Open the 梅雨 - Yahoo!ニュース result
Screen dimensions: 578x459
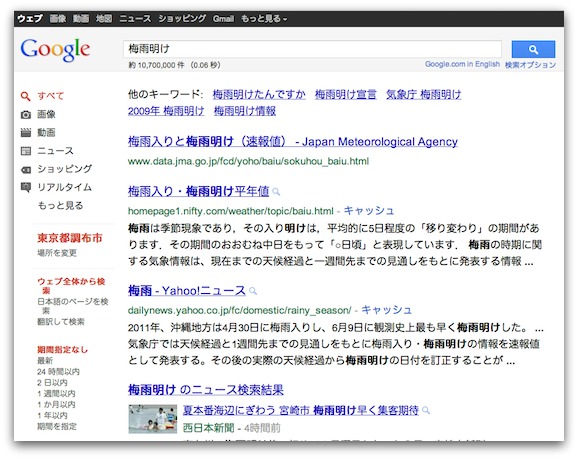click(187, 291)
